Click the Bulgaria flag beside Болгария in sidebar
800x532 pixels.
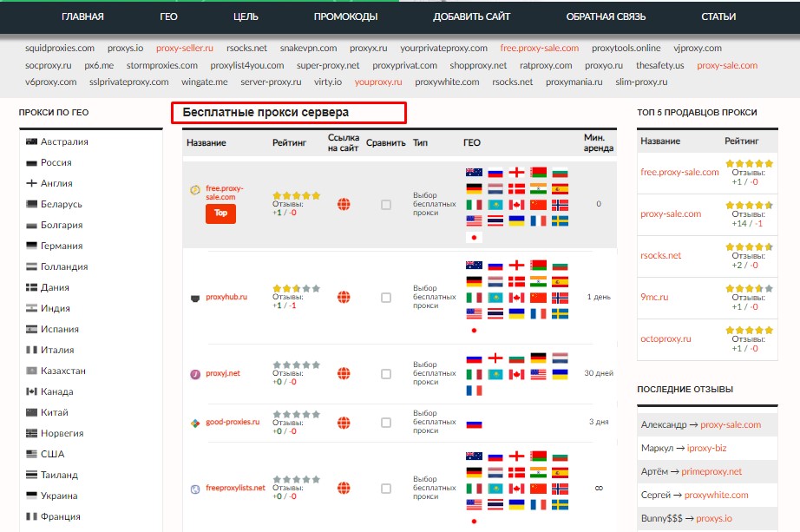pos(31,225)
